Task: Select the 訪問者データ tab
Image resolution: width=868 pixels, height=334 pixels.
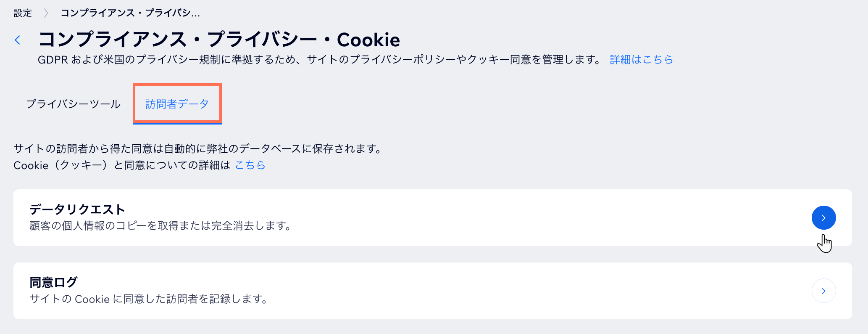Action: coord(177,104)
